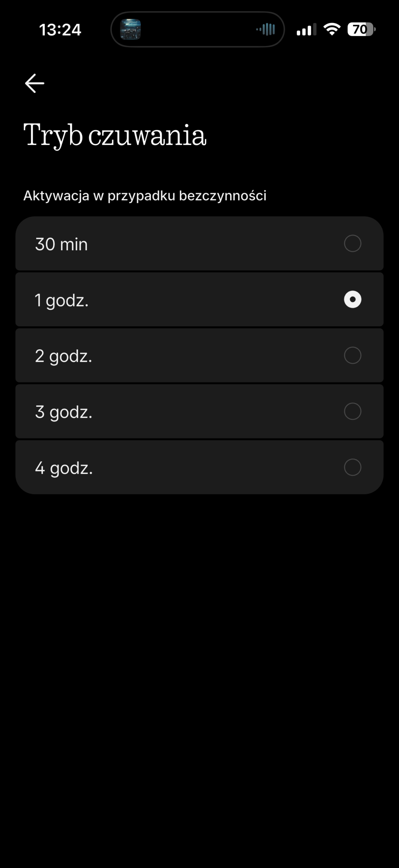The image size is (399, 868).
Task: Select the 3 godz. radio button
Action: coord(352,411)
